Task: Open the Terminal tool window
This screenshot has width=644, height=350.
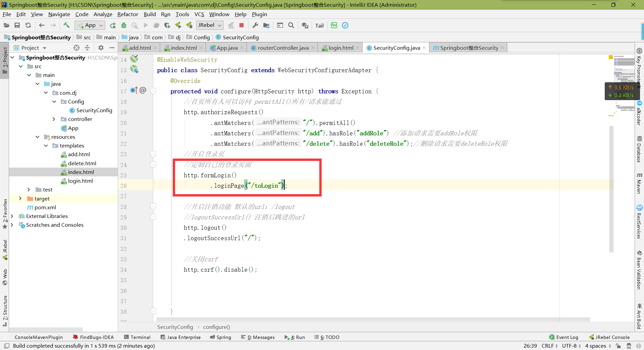Action: (x=137, y=337)
